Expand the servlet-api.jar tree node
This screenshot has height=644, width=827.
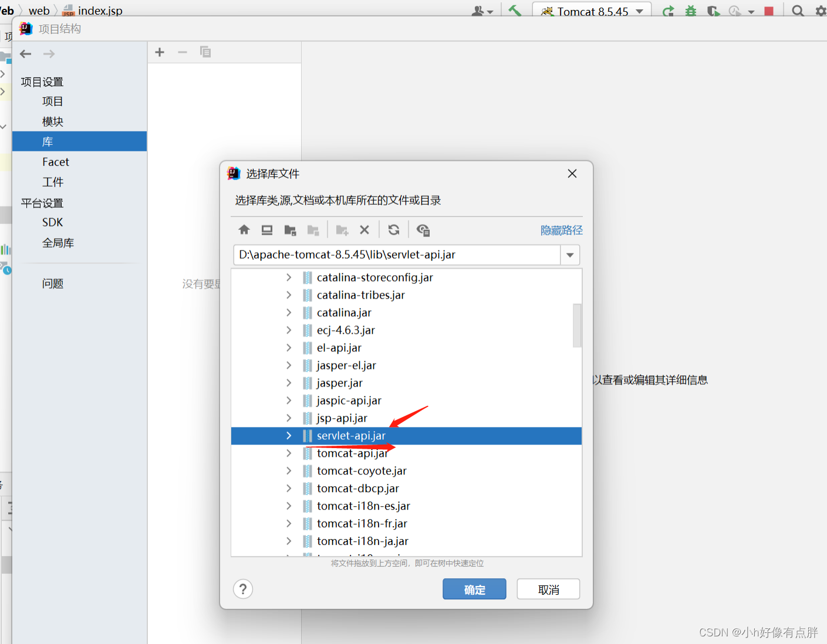coord(288,435)
